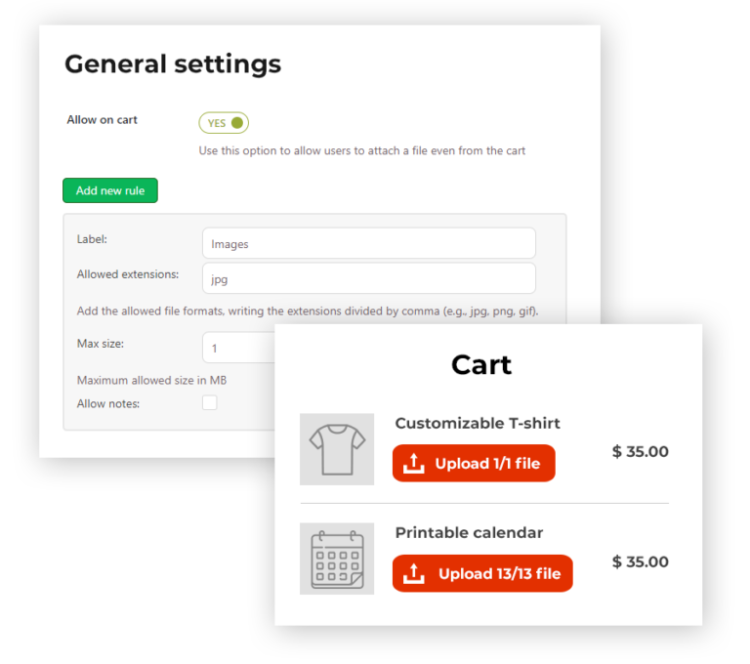Select the Customizable T-shirt product name
This screenshot has height=664, width=750.
(x=477, y=423)
